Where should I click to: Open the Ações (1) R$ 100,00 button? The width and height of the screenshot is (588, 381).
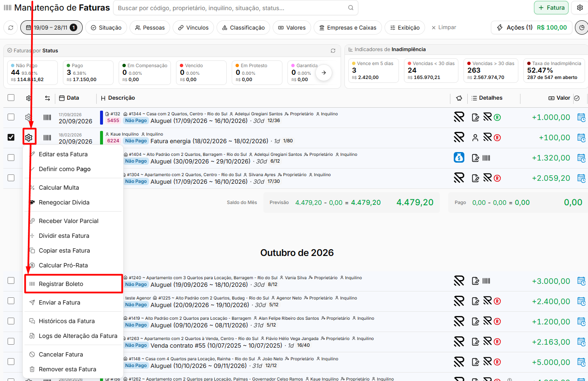[531, 27]
